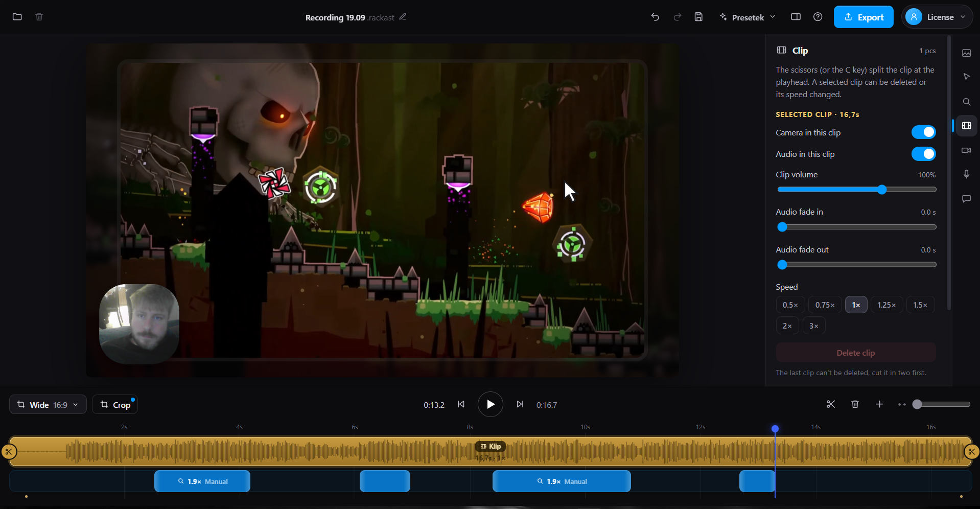Image resolution: width=980 pixels, height=509 pixels.
Task: Expand the Presetek dropdown
Action: click(748, 17)
